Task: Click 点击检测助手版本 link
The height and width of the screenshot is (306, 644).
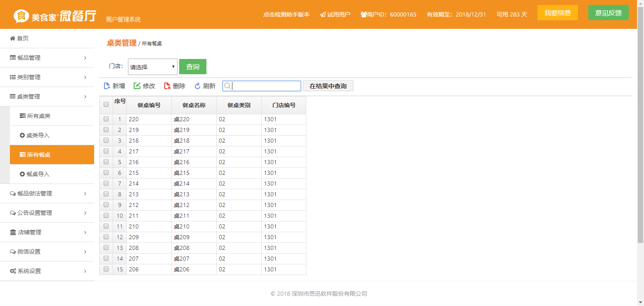Action: pyautogui.click(x=286, y=14)
